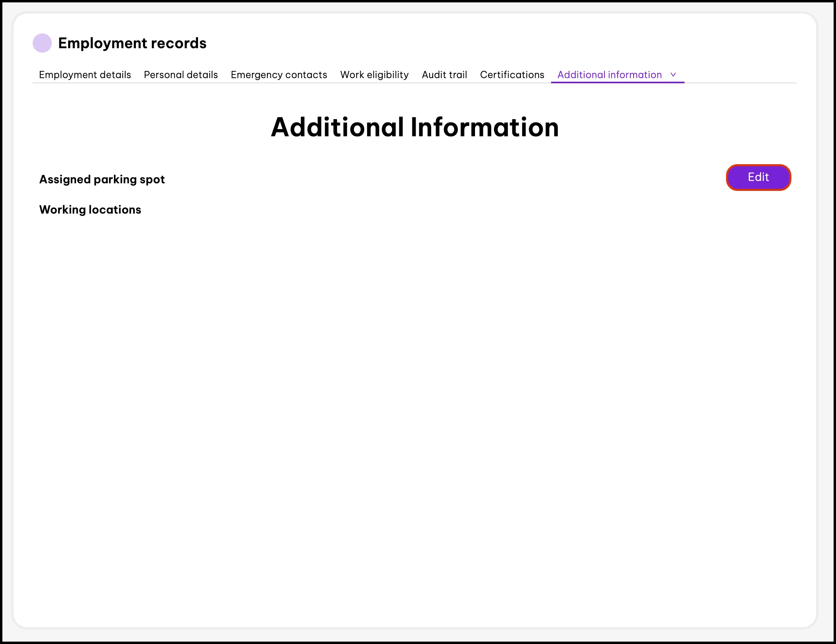
Task: Click the purple circle avatar icon
Action: 42,43
